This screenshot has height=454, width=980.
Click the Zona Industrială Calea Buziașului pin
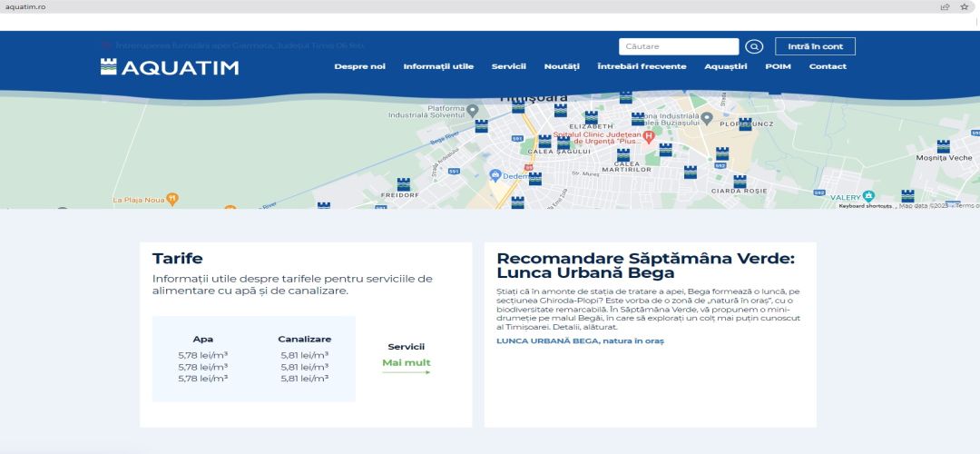[706, 117]
